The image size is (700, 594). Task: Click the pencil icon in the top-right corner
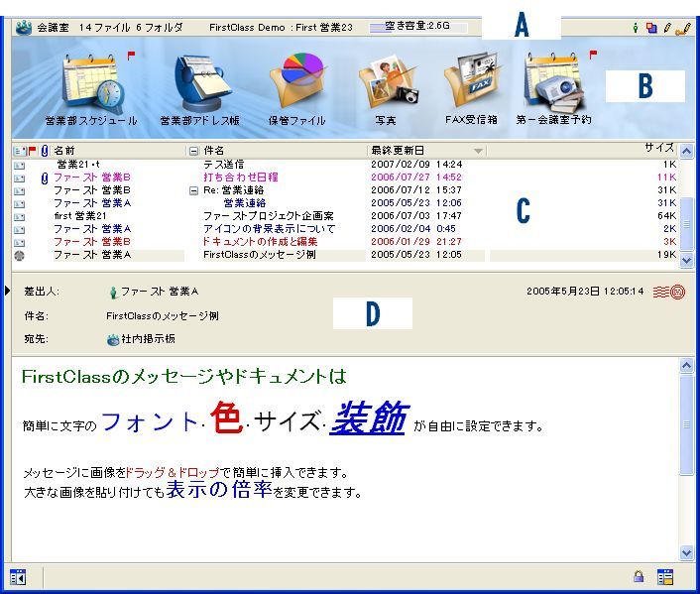[667, 28]
